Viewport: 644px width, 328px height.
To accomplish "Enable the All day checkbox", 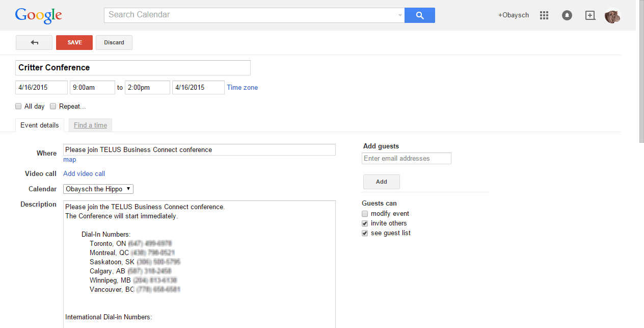I will (18, 106).
